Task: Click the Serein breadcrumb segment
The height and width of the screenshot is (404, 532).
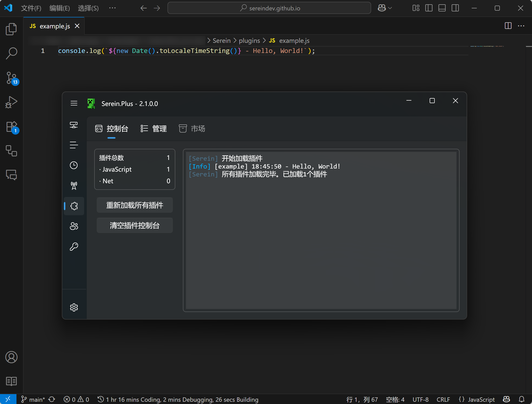Action: click(x=222, y=41)
